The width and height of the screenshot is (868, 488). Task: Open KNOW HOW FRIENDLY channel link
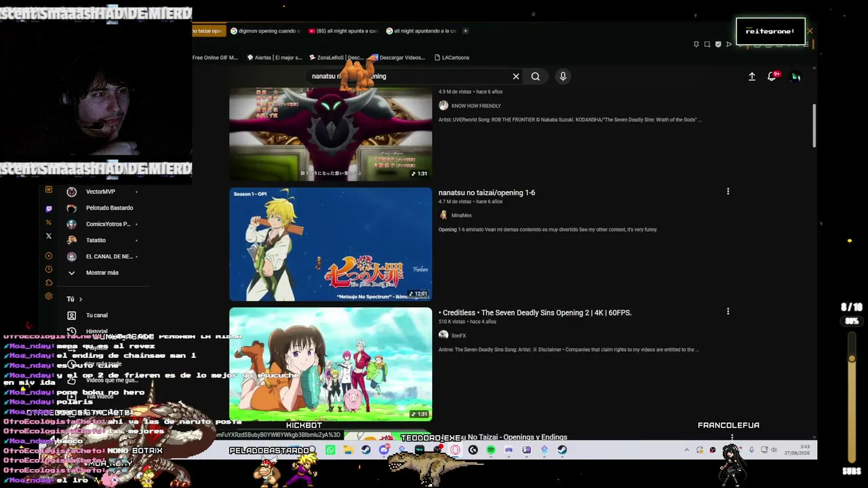point(476,106)
